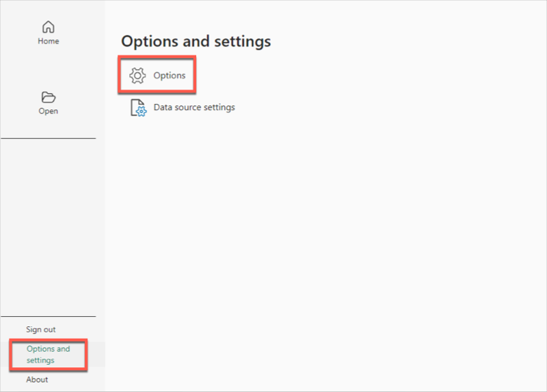Click blank sidebar space between Open and Sign out

[48, 226]
